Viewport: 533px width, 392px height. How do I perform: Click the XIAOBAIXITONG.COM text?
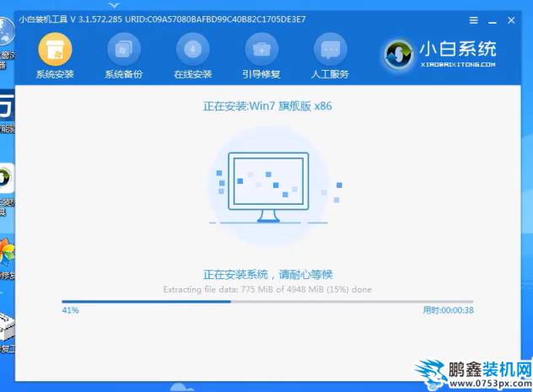pyautogui.click(x=458, y=65)
